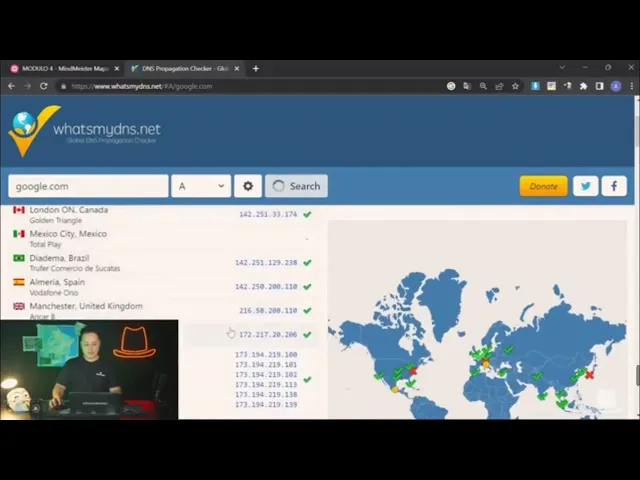Viewport: 640px width, 480px height.
Task: Click the Spain flag icon
Action: [19, 282]
